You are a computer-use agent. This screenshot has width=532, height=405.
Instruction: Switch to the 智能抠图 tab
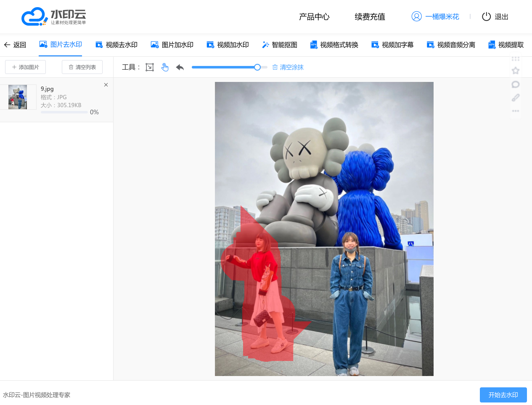280,45
